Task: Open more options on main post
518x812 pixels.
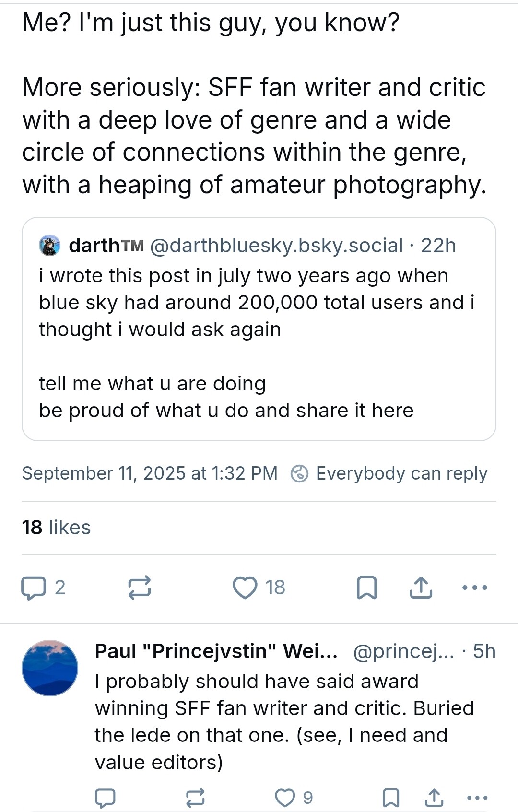Action: pos(474,588)
